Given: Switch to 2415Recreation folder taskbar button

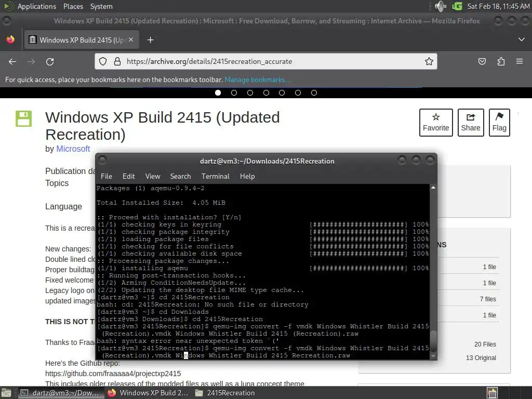Looking at the screenshot, I should [x=225, y=393].
